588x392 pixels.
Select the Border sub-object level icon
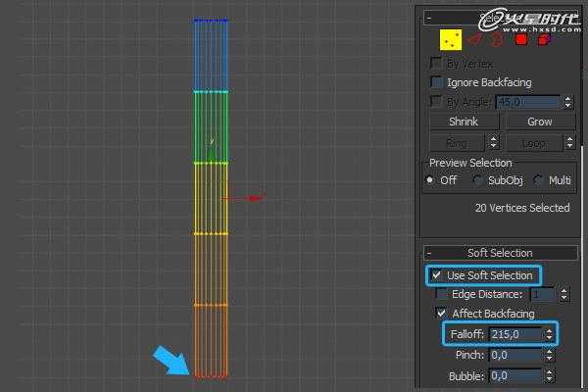point(496,39)
